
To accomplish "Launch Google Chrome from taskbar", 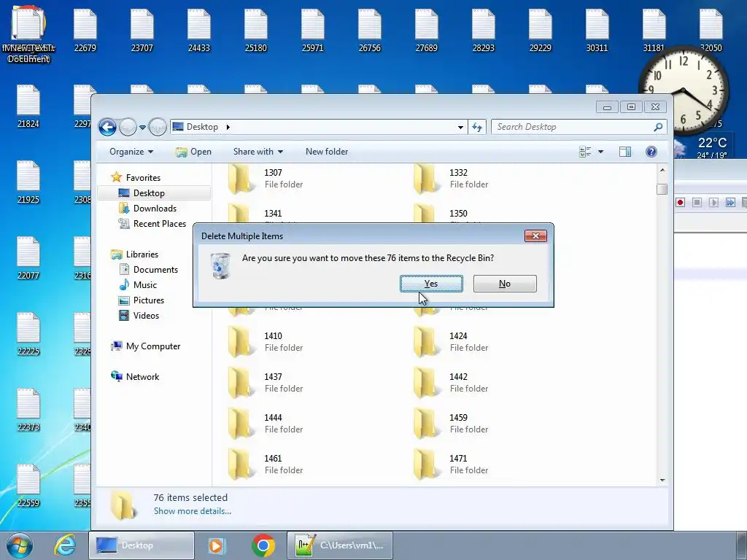I will coord(263,545).
